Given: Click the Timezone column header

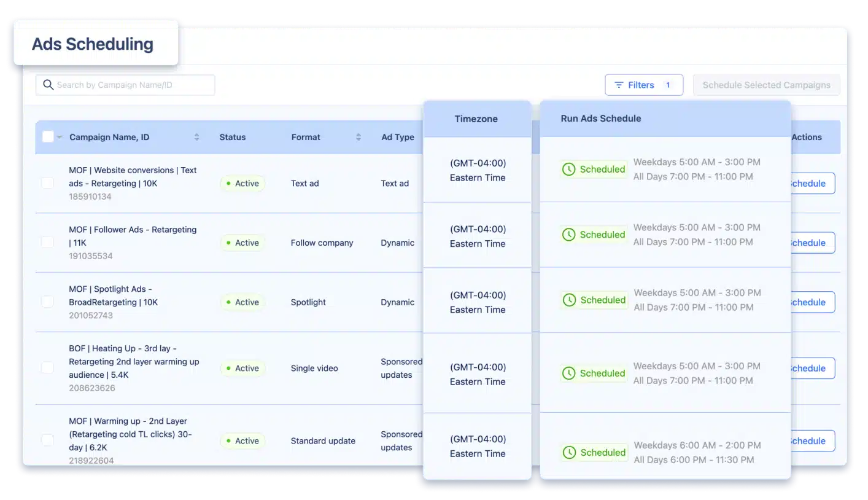Looking at the screenshot, I should 476,119.
